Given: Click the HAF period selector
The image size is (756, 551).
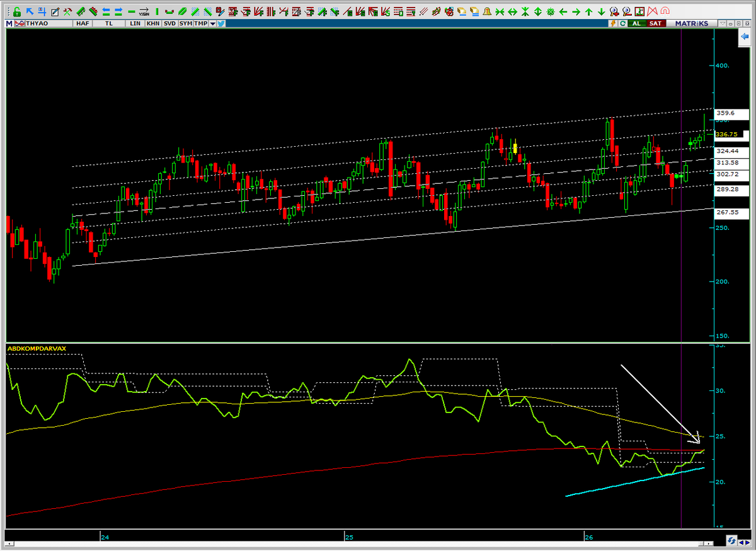Looking at the screenshot, I should coord(83,23).
